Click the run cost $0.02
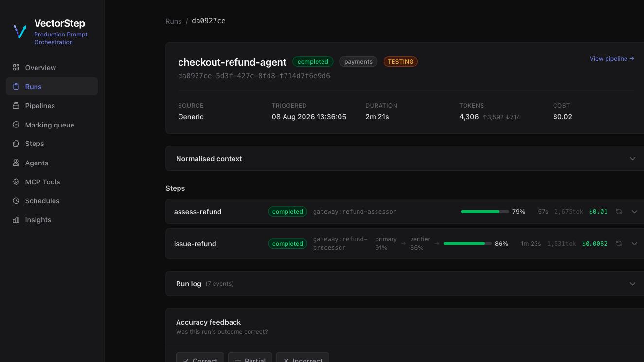Image resolution: width=644 pixels, height=362 pixels. [x=562, y=117]
